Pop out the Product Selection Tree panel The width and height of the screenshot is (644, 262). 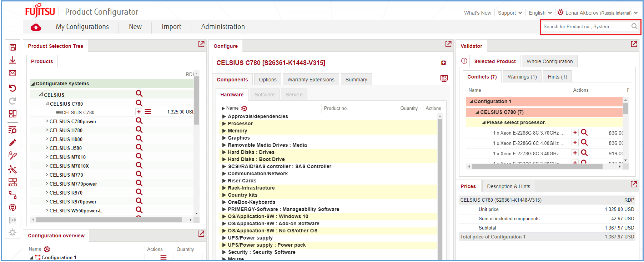pos(201,44)
